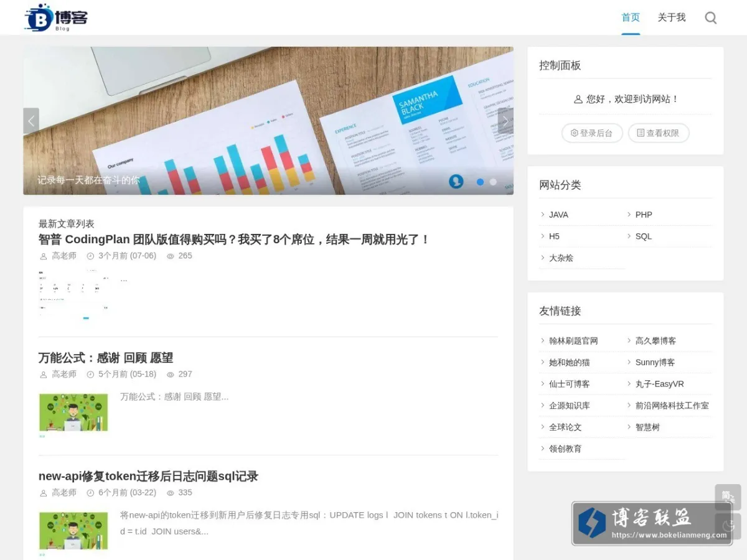747x560 pixels.
Task: Click the 您好，欢迎到访网站 greeting
Action: click(x=626, y=99)
